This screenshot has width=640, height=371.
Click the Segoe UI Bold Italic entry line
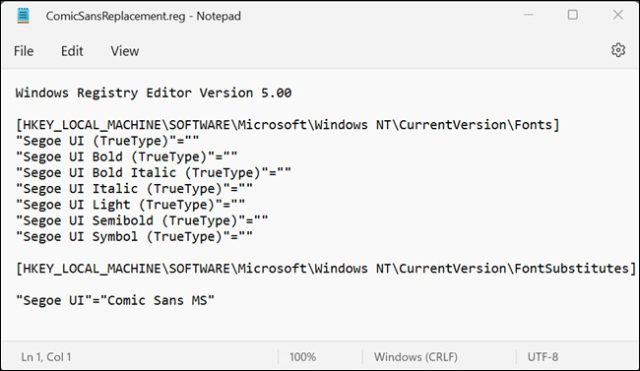coord(153,173)
